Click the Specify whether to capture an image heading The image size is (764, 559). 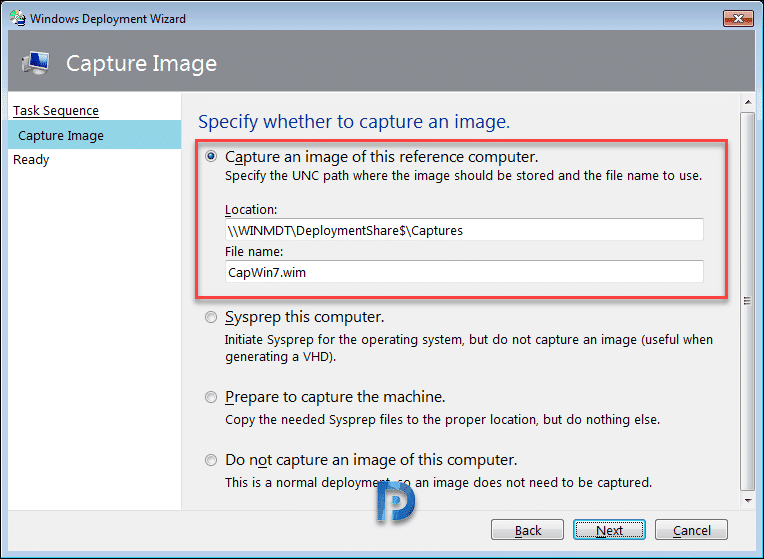354,121
